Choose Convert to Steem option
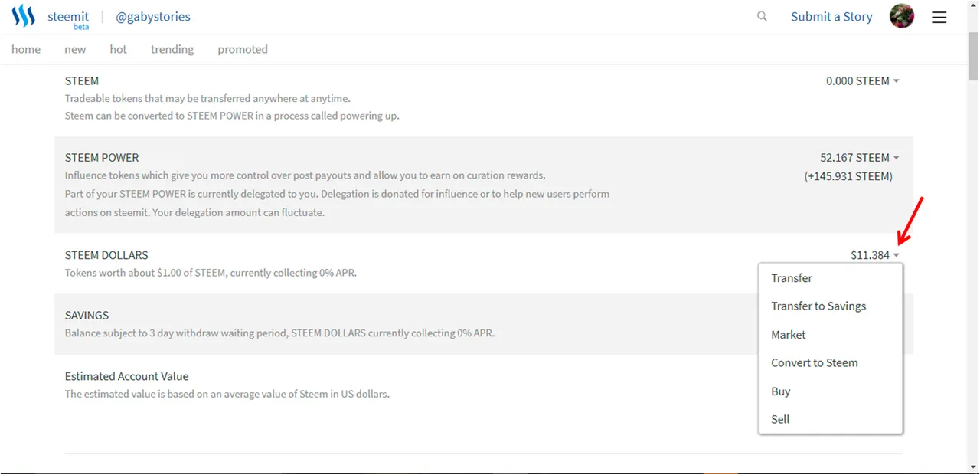 coord(815,362)
